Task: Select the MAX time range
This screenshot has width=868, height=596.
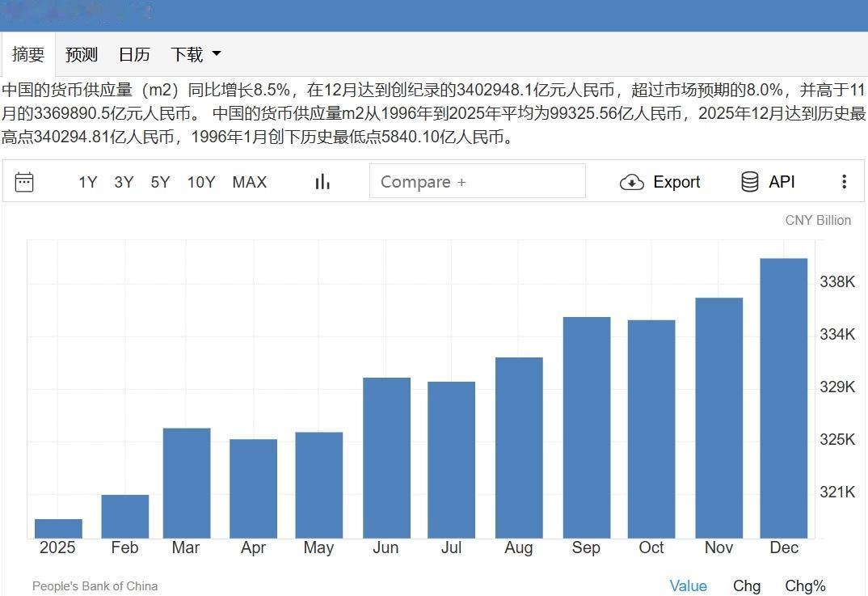Action: (x=249, y=181)
